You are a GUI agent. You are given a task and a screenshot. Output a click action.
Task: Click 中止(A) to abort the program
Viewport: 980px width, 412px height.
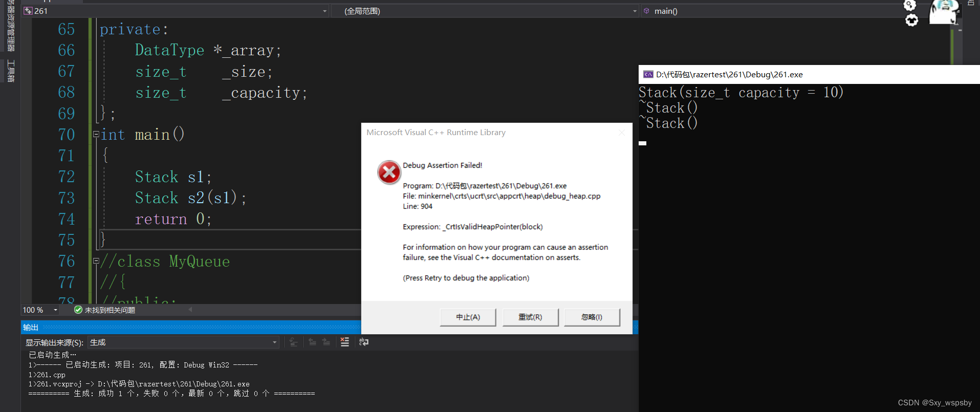468,317
